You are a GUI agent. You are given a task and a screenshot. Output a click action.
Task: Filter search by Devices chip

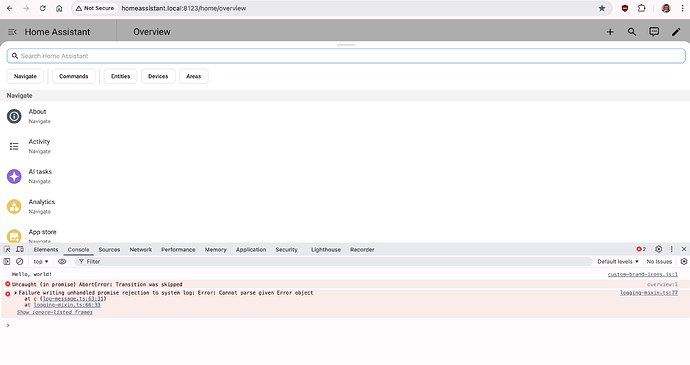pyautogui.click(x=158, y=76)
